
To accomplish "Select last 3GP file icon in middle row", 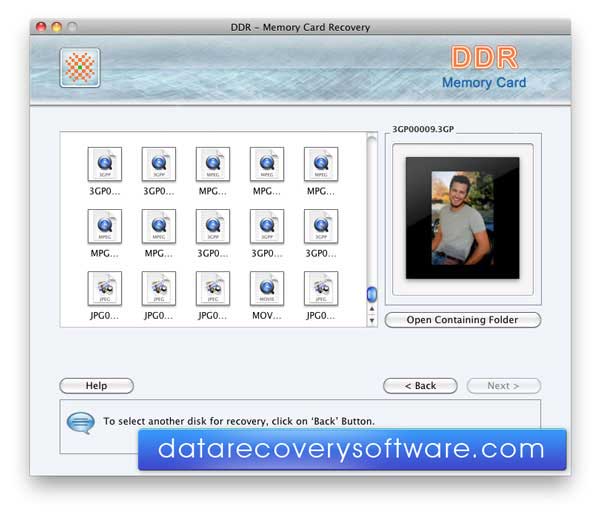I will [x=321, y=226].
